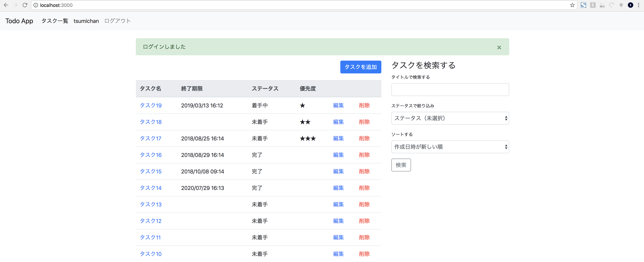Dismiss the login success alert
This screenshot has height=262, width=644.
click(x=499, y=47)
